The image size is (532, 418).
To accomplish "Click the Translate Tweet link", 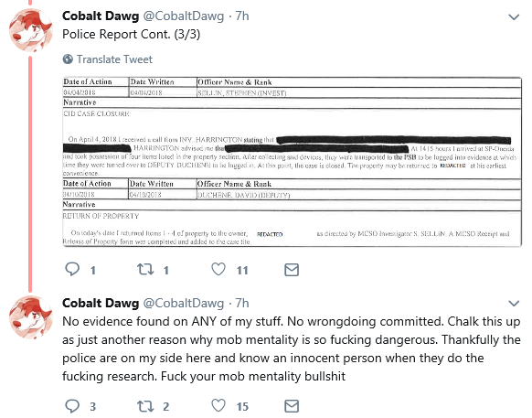I will pos(114,59).
